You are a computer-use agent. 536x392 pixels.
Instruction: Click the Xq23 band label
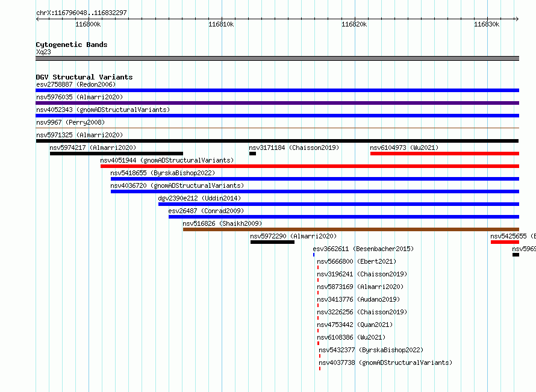[43, 52]
